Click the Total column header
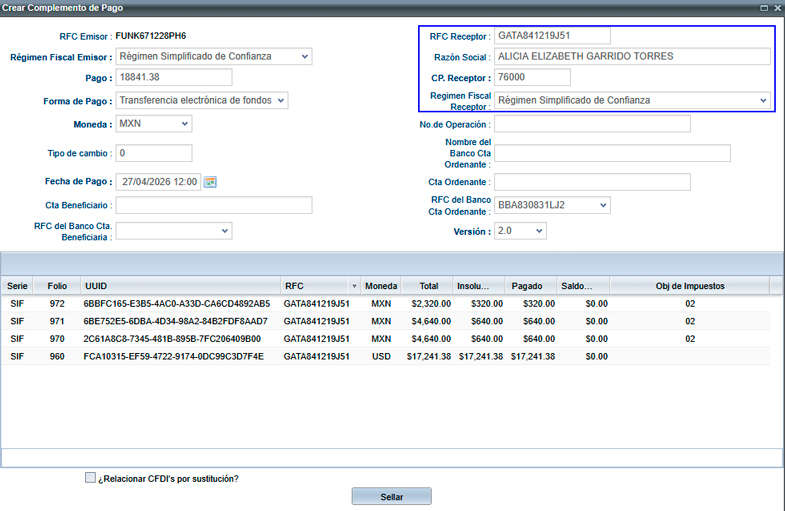 (x=428, y=286)
